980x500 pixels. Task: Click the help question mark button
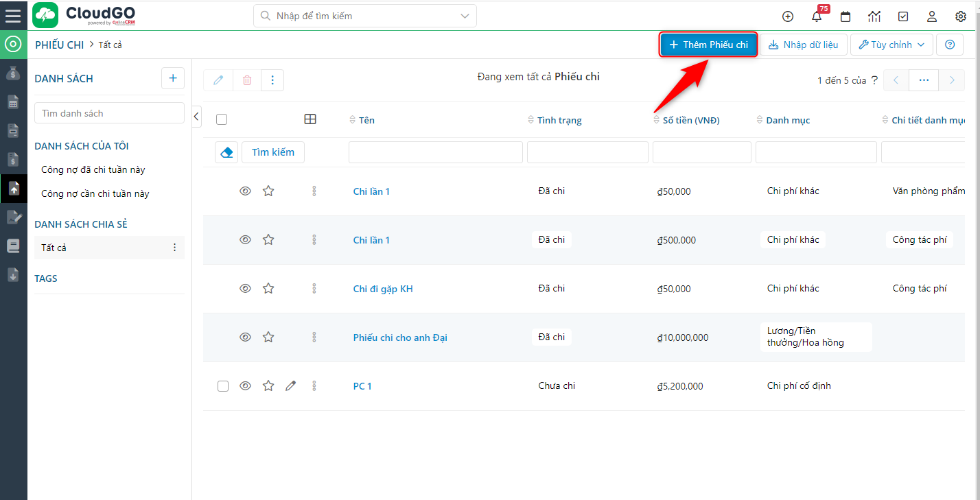click(950, 45)
